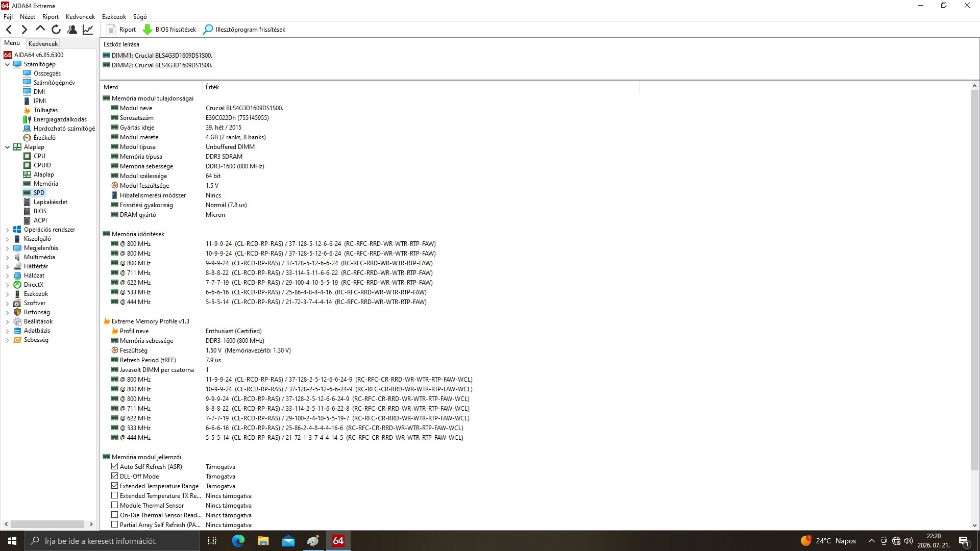Expand the Hálózat tree node
Viewport: 980px width, 551px height.
tap(7, 276)
